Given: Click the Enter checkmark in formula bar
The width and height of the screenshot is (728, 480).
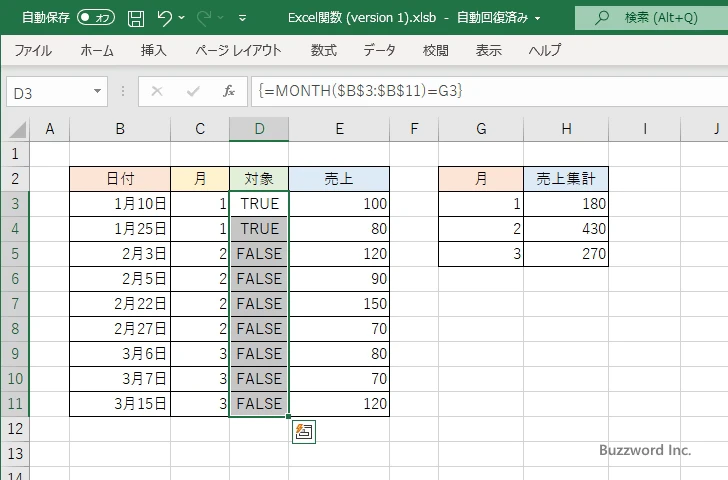Looking at the screenshot, I should [193, 91].
